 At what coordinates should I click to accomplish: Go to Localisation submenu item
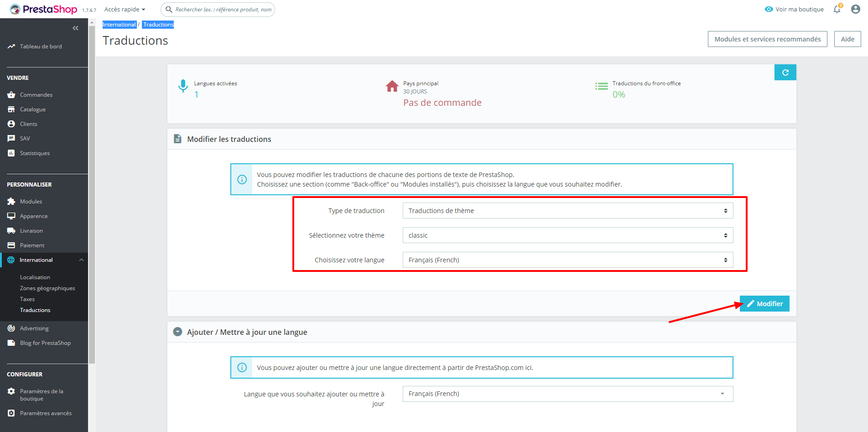tap(35, 277)
